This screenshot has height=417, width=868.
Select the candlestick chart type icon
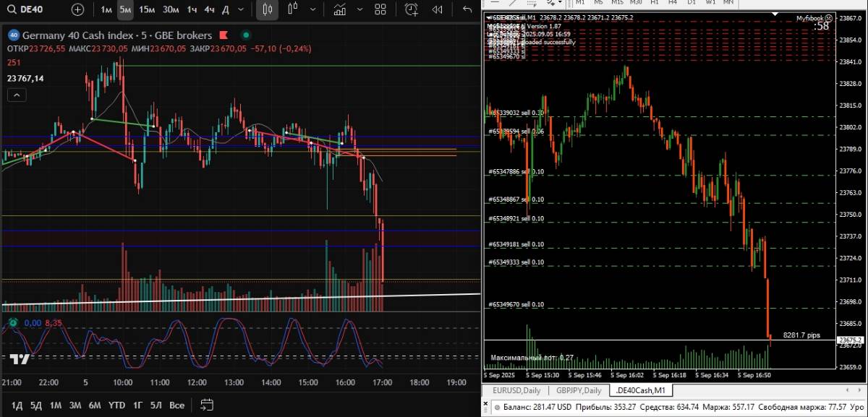point(268,9)
